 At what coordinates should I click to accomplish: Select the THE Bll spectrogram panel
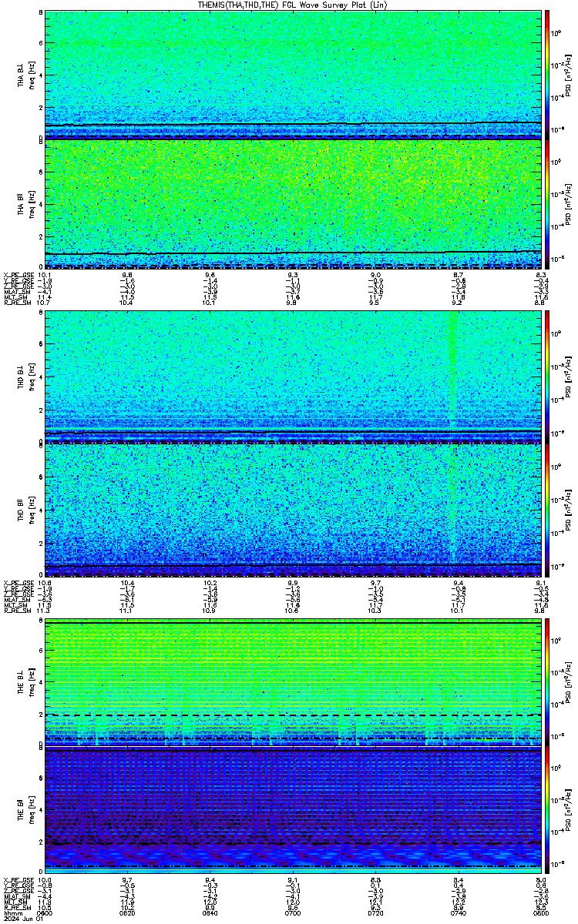(x=293, y=810)
